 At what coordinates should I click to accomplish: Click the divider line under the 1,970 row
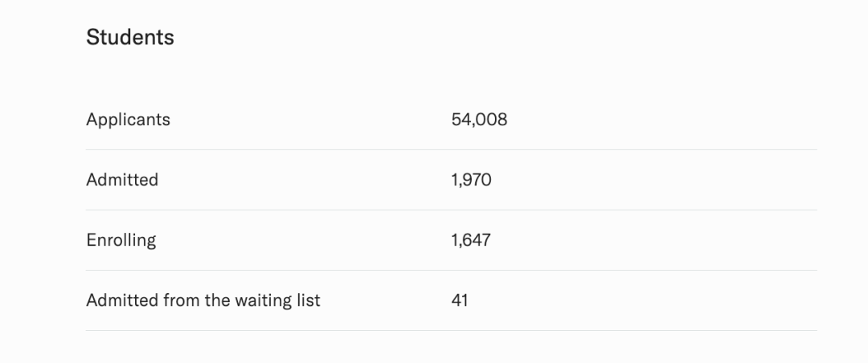(451, 210)
